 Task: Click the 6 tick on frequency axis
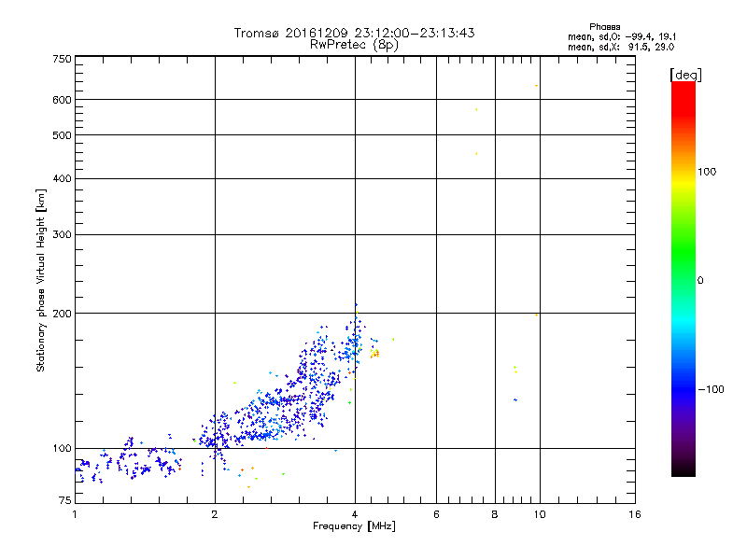[x=436, y=514]
